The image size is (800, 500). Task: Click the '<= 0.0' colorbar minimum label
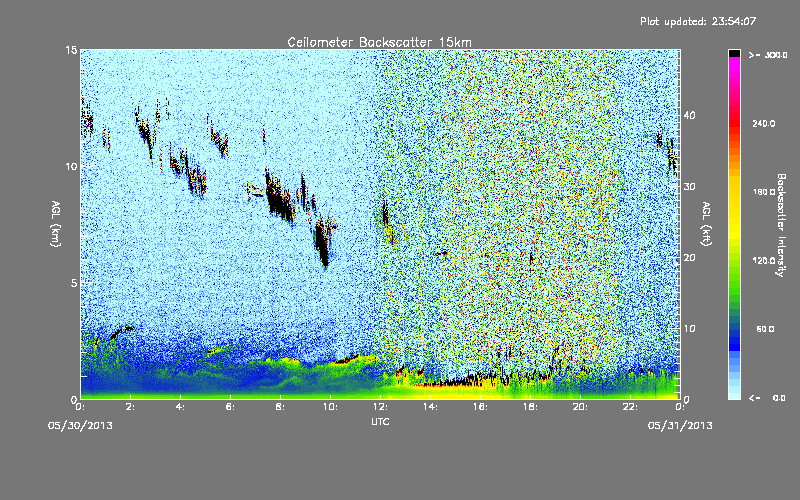[767, 398]
